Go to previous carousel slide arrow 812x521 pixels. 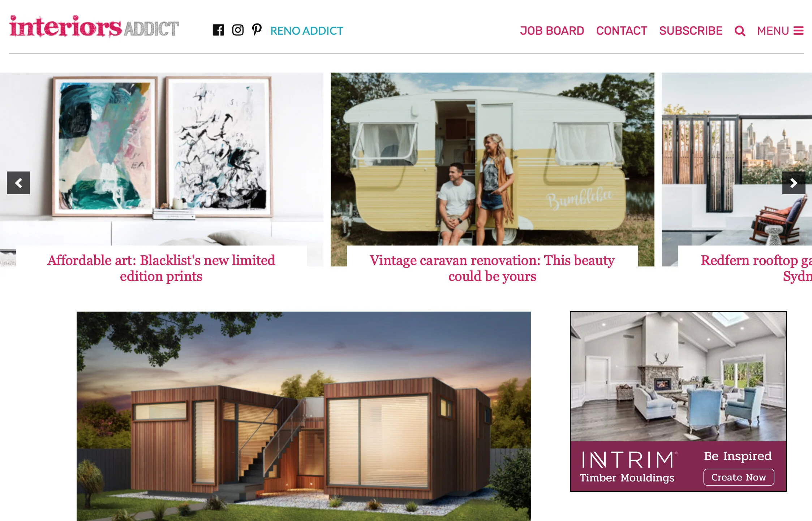(18, 183)
